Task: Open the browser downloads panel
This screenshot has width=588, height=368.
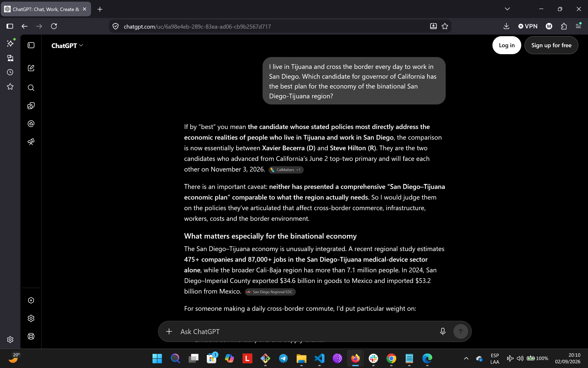Action: click(x=506, y=26)
